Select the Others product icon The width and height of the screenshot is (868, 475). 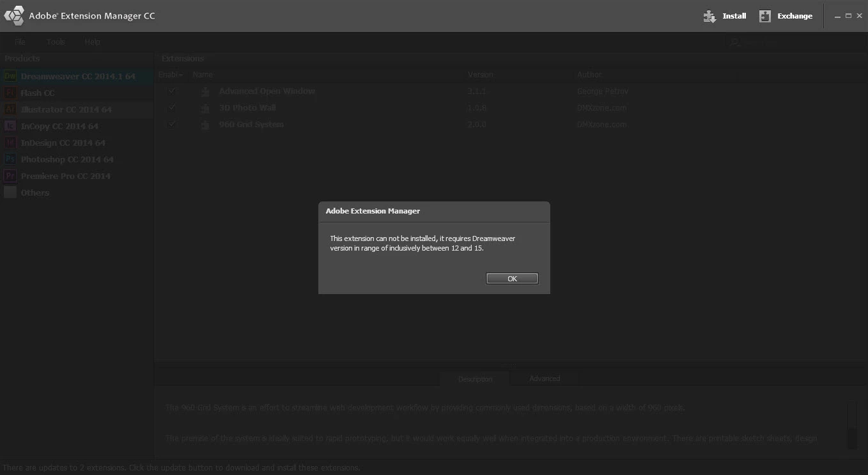pos(10,192)
